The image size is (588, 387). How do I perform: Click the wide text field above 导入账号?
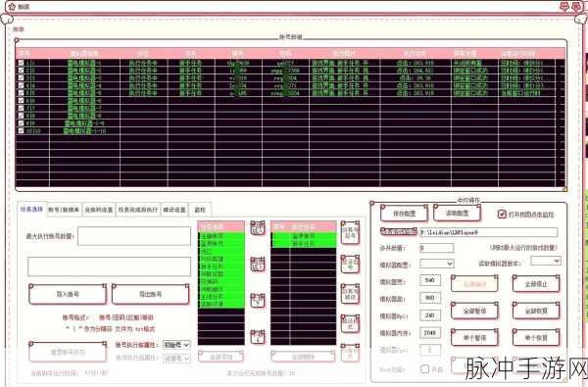(109, 266)
